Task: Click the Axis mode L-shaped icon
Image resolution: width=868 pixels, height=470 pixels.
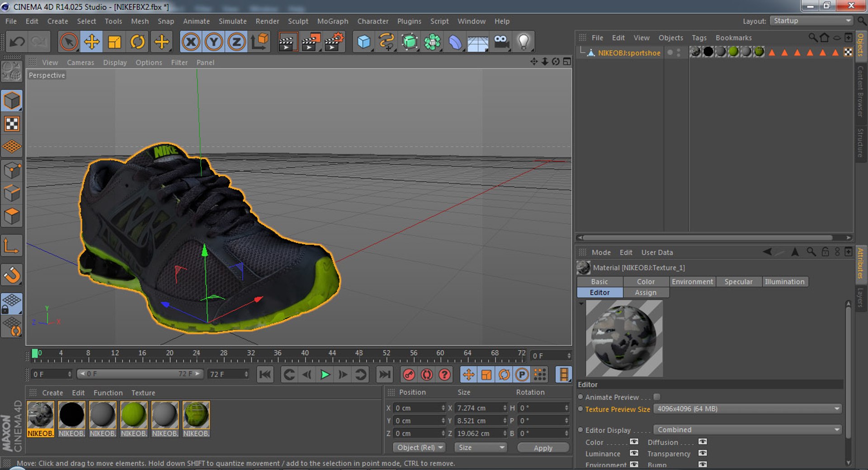Action: coord(12,246)
